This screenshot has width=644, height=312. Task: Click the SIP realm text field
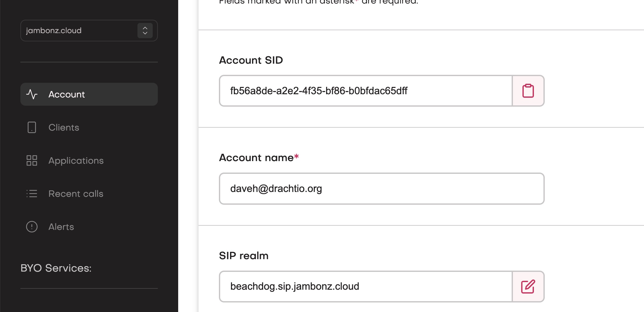tap(366, 286)
